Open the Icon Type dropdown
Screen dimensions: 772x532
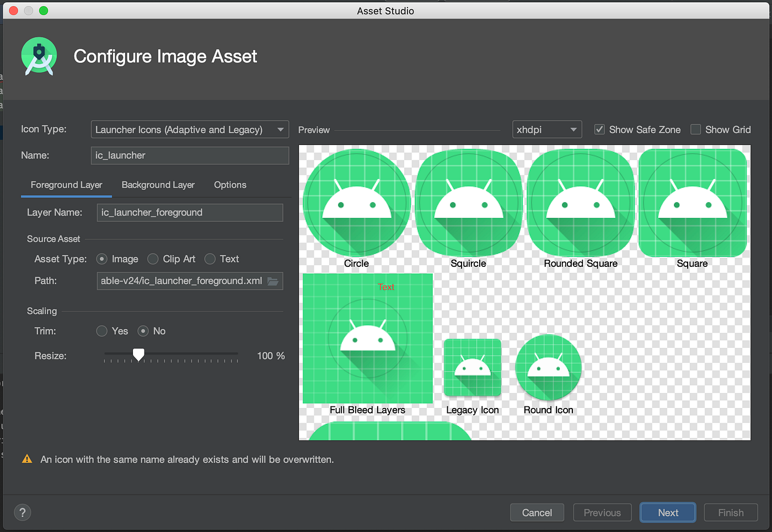[190, 129]
